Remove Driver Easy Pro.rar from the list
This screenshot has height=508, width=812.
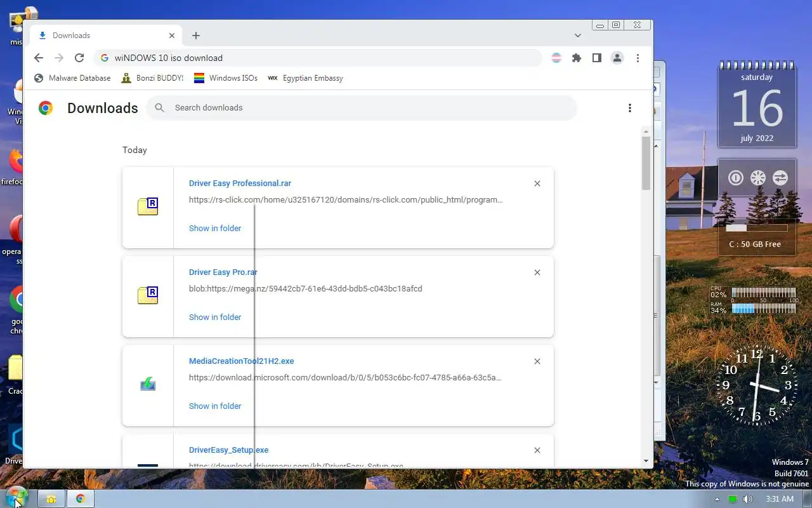537,272
